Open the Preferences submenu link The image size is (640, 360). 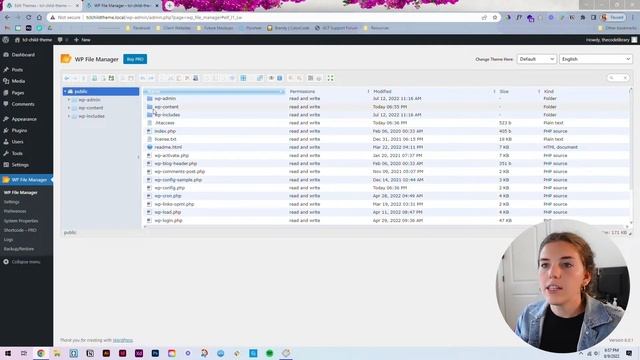click(15, 211)
